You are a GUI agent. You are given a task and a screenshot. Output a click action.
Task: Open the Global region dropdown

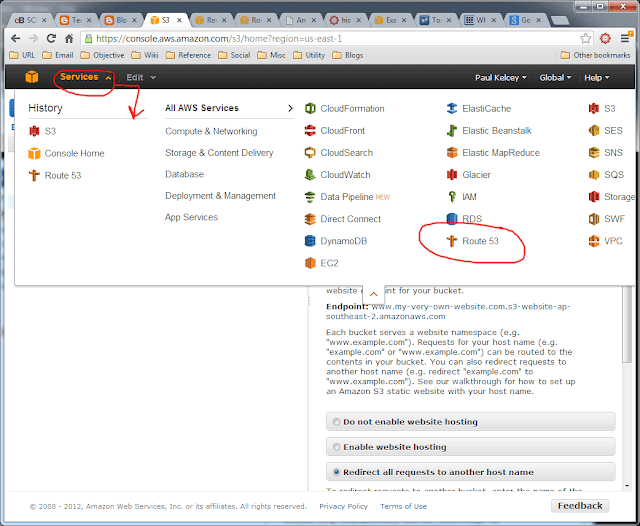[x=555, y=78]
